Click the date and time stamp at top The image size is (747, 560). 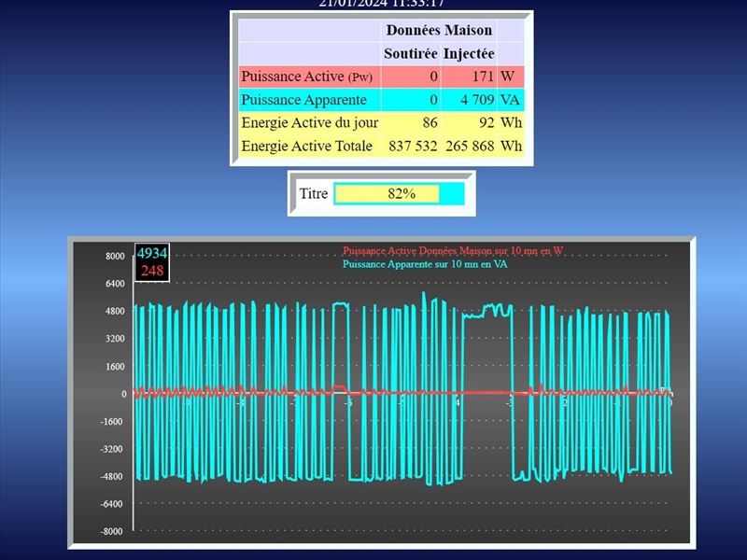[381, 4]
